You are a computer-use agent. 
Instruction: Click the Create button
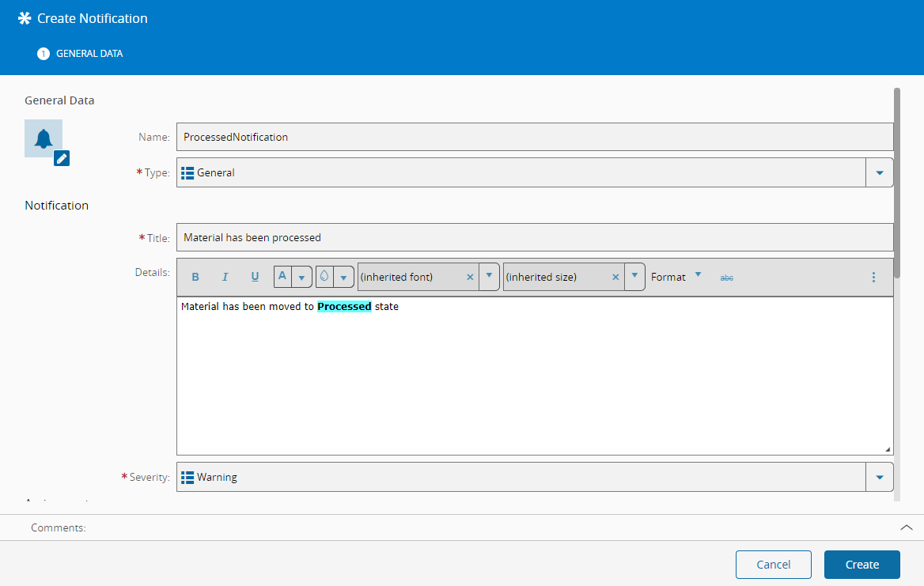862,565
